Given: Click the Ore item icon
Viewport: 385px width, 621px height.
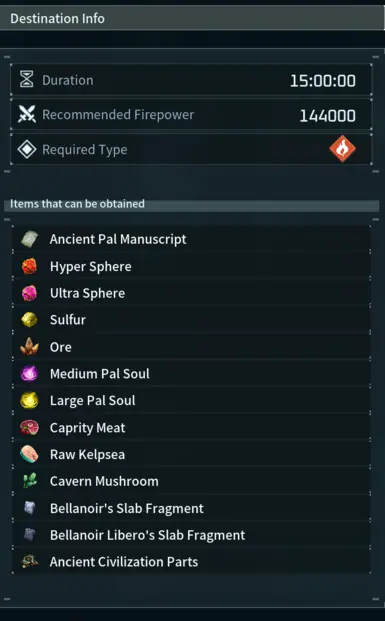Looking at the screenshot, I should tap(29, 347).
